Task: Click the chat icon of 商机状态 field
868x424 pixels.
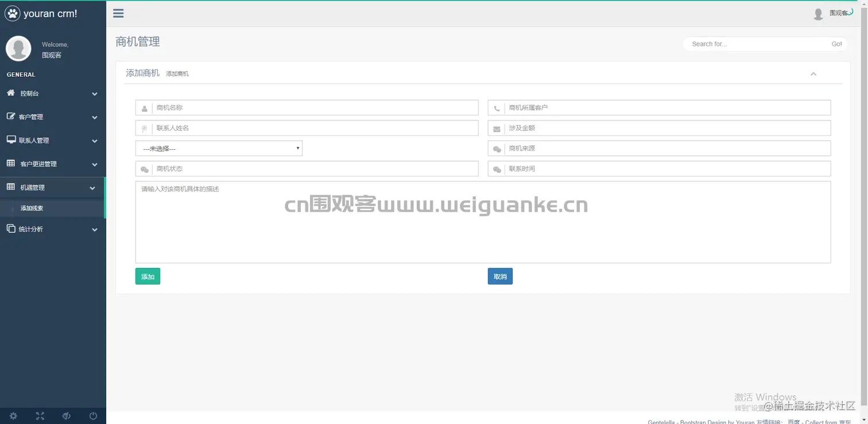Action: (145, 170)
